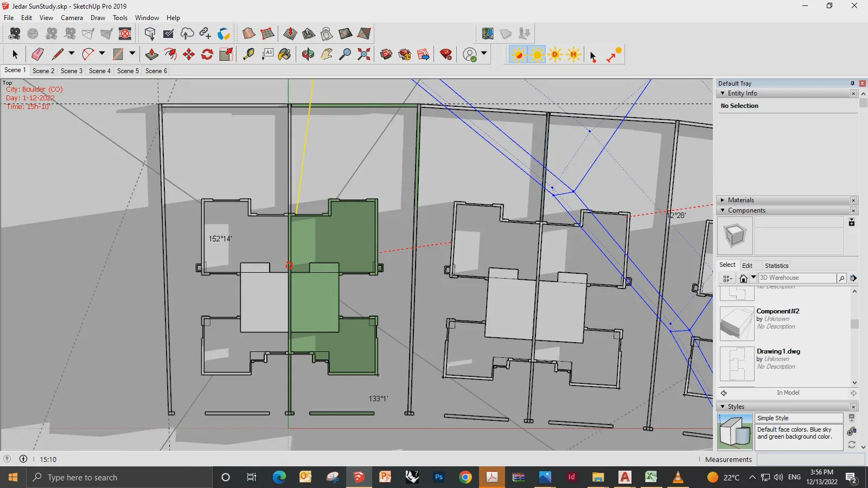Open the Extension Manager ruby icon
This screenshot has width=868, height=488.
click(446, 54)
